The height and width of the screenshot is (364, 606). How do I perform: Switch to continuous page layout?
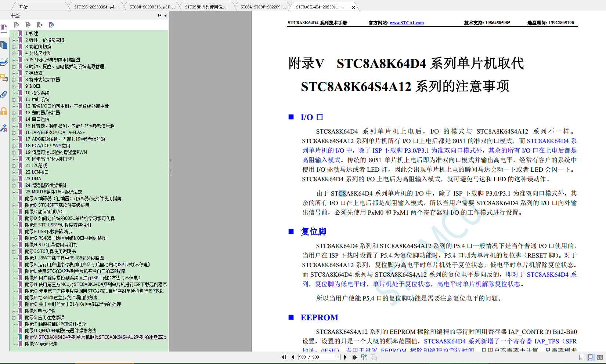(590, 357)
